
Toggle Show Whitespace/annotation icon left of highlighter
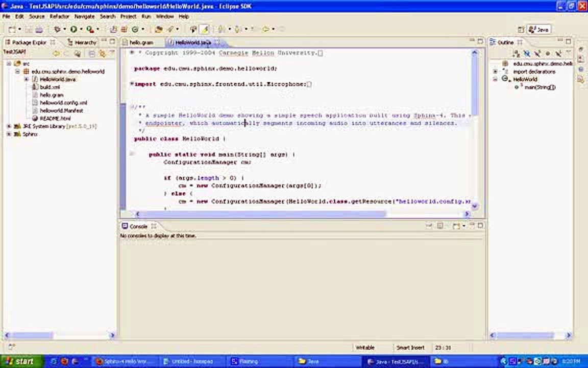(193, 29)
